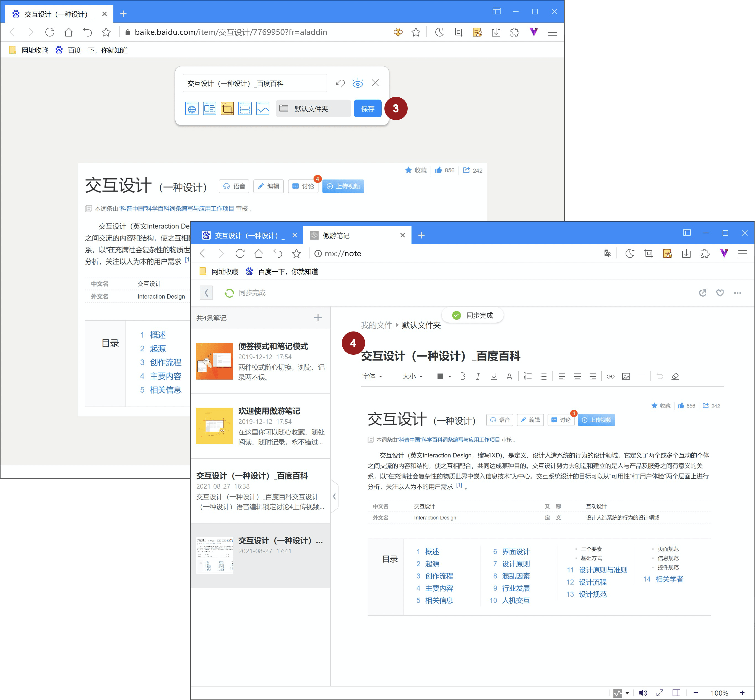Open 百度一下 bookmark in front window
Viewport: 755px width, 700px height.
click(x=282, y=272)
